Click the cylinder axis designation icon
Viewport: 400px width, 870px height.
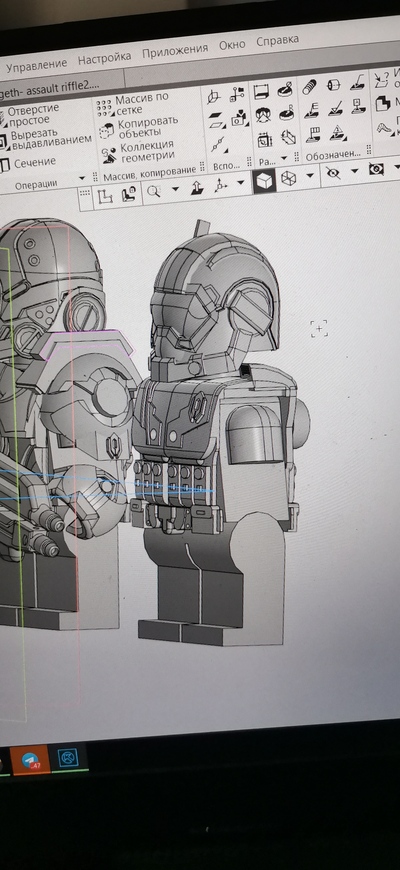point(333,85)
